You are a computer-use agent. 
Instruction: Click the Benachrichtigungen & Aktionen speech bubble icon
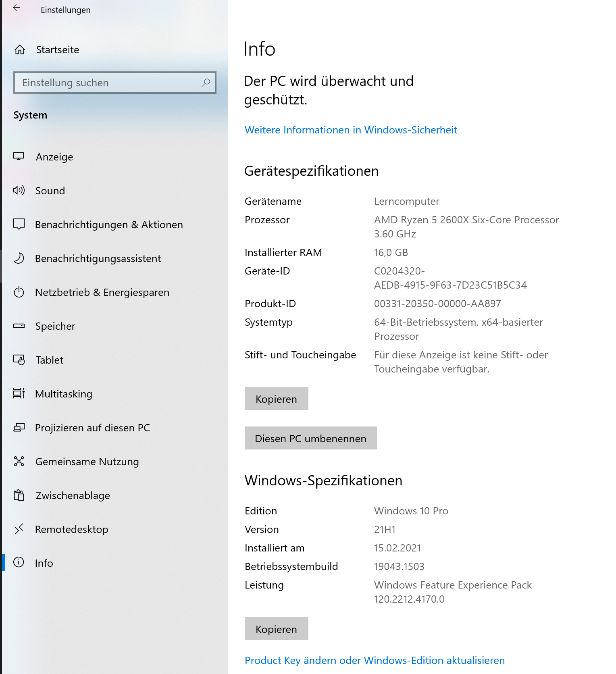click(19, 224)
